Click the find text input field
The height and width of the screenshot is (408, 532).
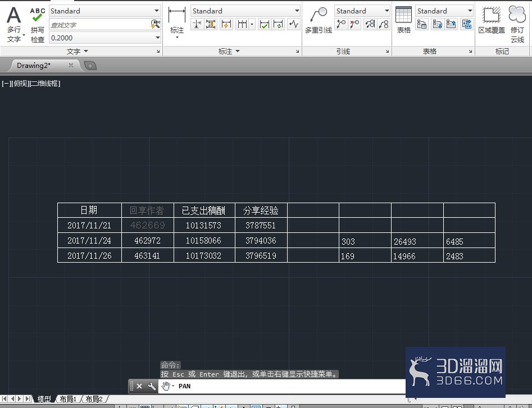(x=100, y=24)
